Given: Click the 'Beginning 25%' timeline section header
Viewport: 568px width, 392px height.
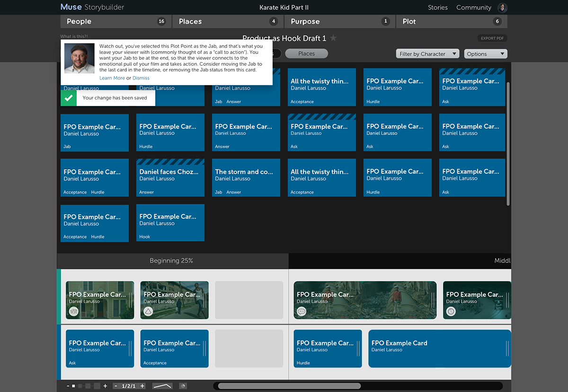Looking at the screenshot, I should pyautogui.click(x=172, y=261).
